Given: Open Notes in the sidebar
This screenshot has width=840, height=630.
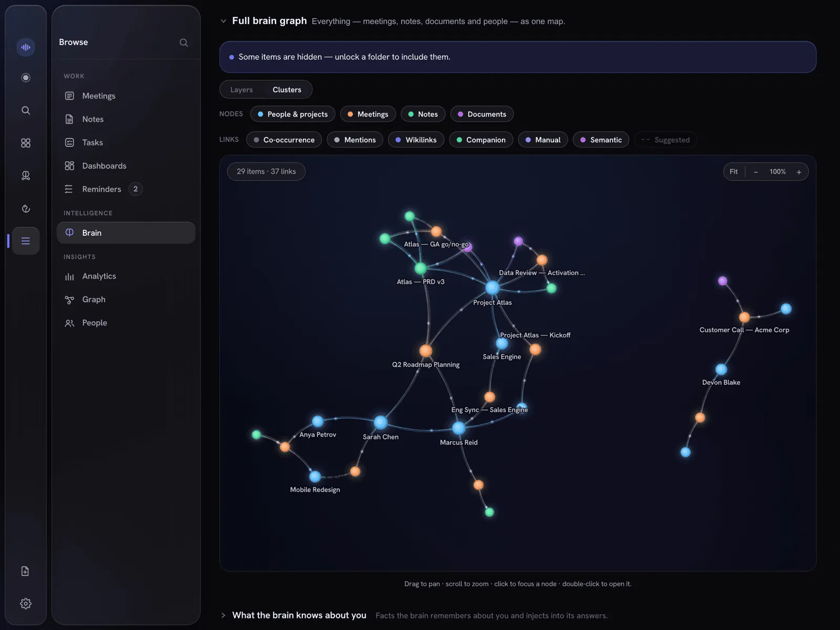Looking at the screenshot, I should (x=126, y=119).
